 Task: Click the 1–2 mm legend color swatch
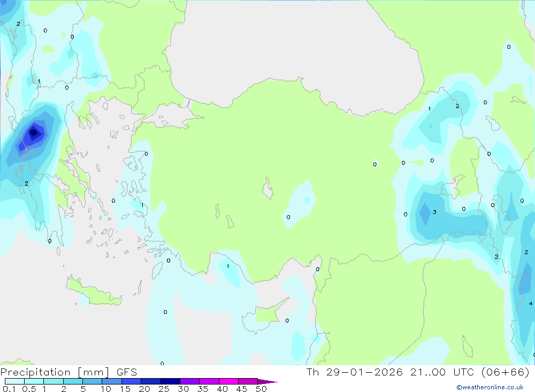pos(53,381)
